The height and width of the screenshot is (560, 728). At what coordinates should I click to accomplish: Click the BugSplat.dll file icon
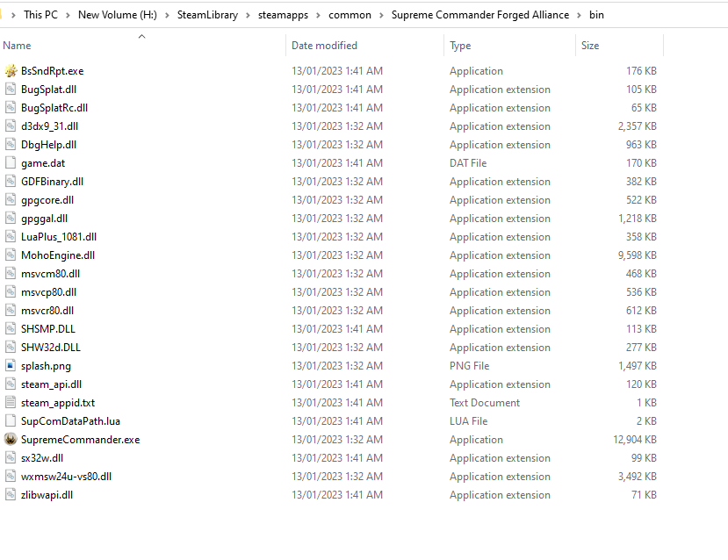click(11, 89)
